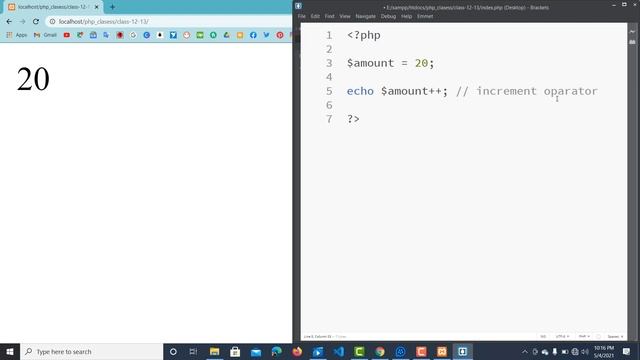
Task: Click line number 5 in gutter
Action: (329, 91)
